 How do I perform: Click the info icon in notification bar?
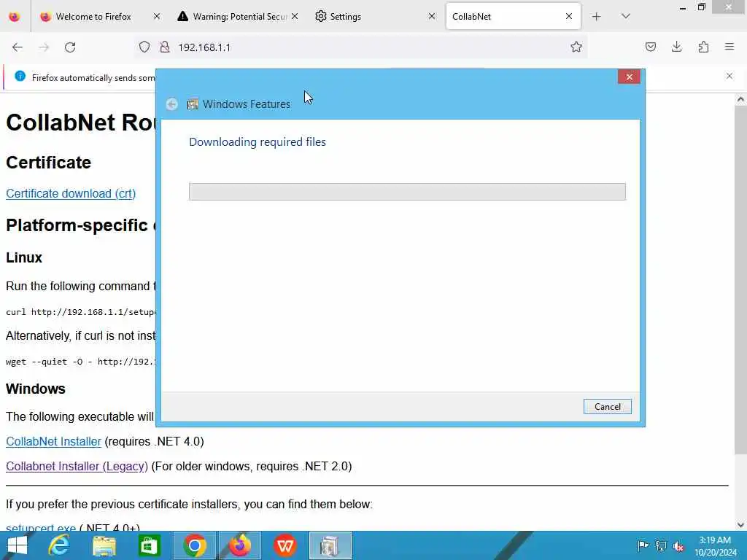[x=20, y=76]
